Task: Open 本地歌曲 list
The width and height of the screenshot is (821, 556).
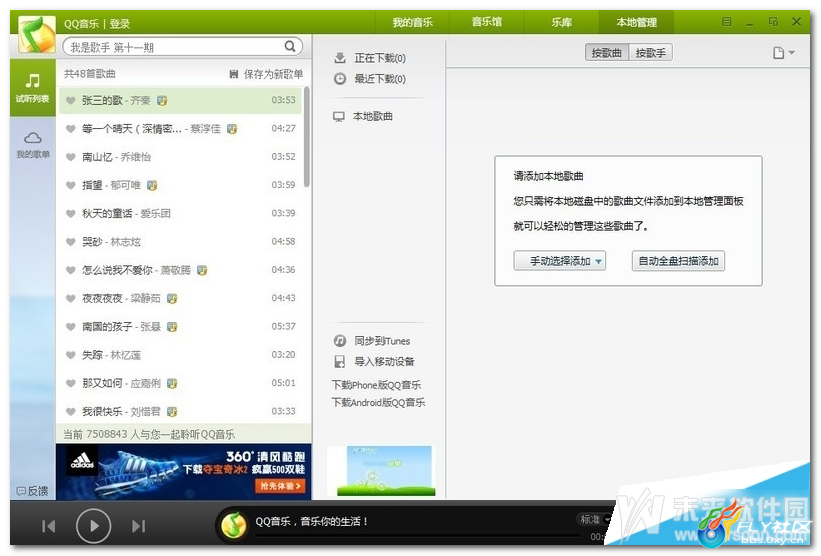Action: [372, 116]
